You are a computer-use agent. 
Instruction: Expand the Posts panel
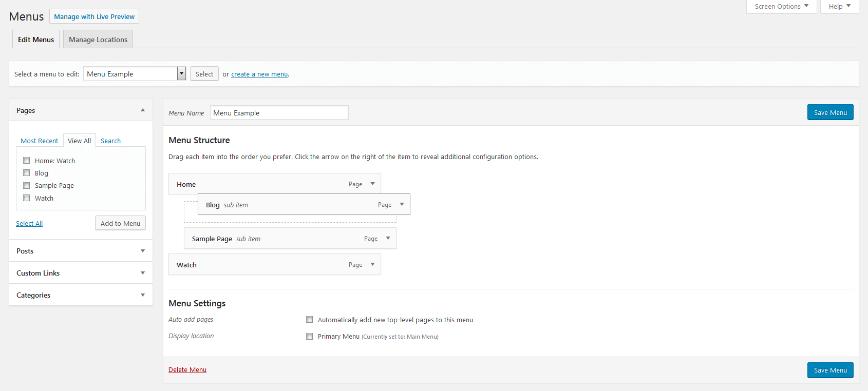(x=143, y=251)
